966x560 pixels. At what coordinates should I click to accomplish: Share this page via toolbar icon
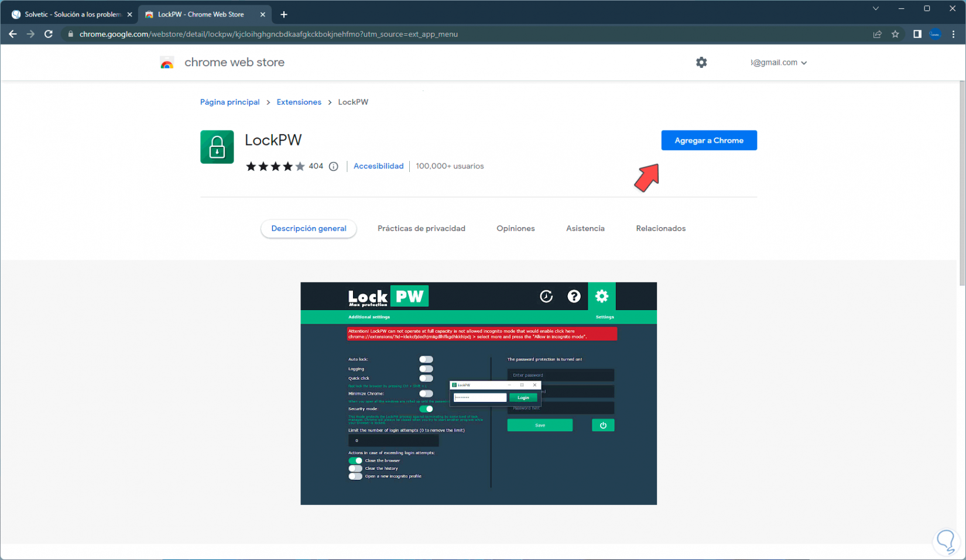(877, 34)
